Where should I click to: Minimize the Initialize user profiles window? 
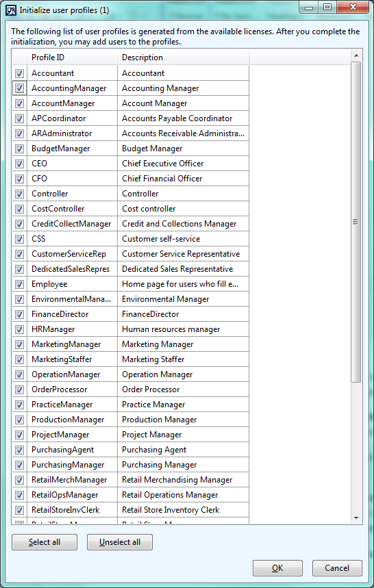[x=310, y=7]
